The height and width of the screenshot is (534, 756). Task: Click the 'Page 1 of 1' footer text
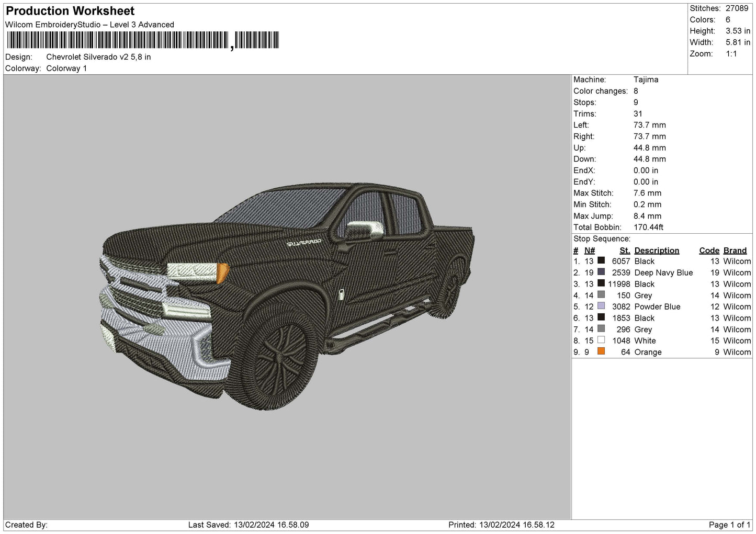(x=729, y=525)
